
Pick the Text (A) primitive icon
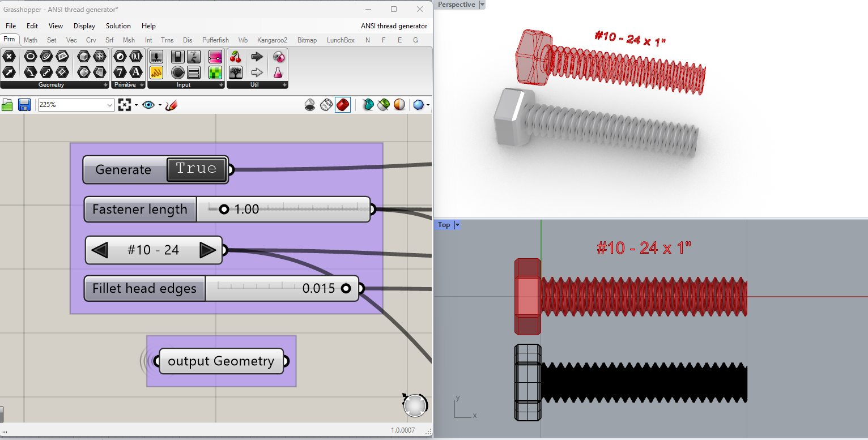click(x=136, y=72)
